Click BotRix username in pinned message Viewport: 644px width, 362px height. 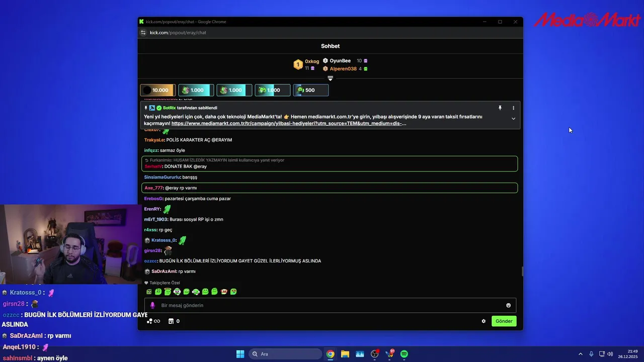(x=169, y=108)
